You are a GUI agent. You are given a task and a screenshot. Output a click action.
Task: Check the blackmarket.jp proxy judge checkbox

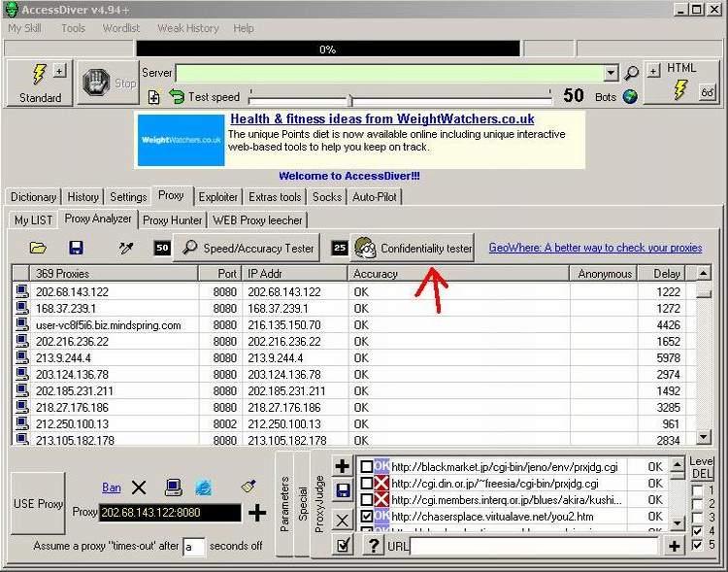366,467
